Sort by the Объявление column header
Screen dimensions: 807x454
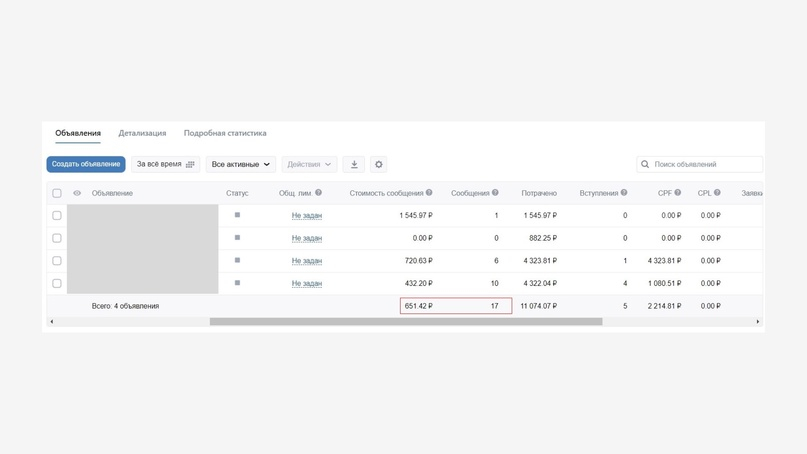coord(112,193)
